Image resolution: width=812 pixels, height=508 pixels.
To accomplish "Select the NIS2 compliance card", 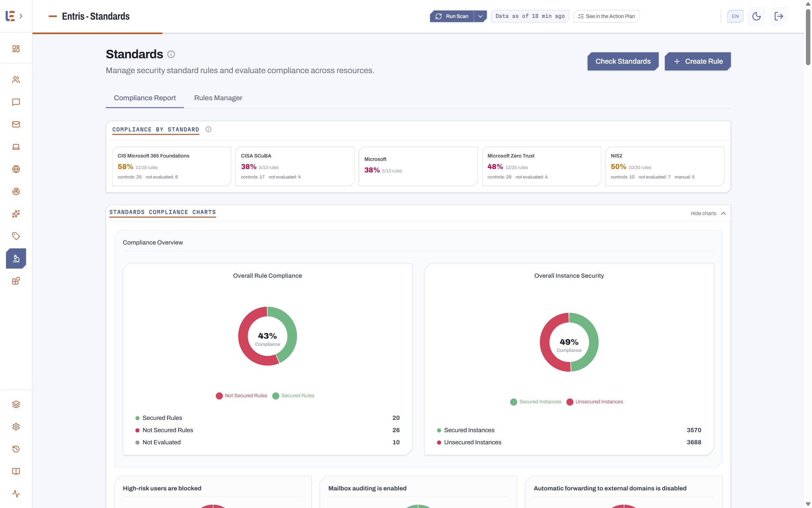I will pyautogui.click(x=665, y=166).
